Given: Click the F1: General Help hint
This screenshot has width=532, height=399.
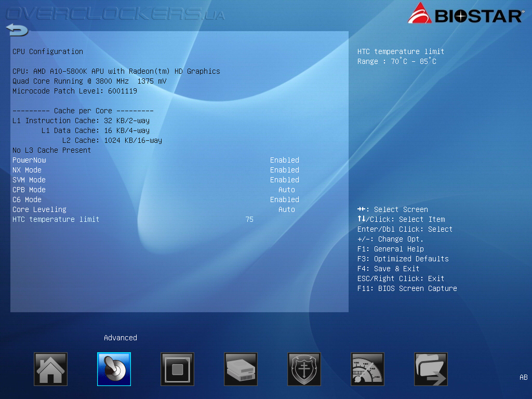Looking at the screenshot, I should pos(391,249).
